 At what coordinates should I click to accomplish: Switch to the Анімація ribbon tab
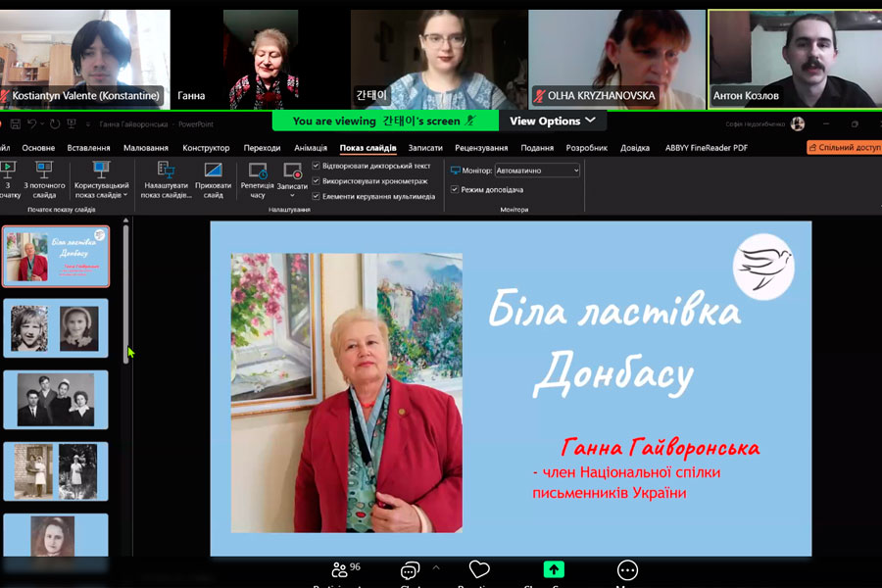310,148
